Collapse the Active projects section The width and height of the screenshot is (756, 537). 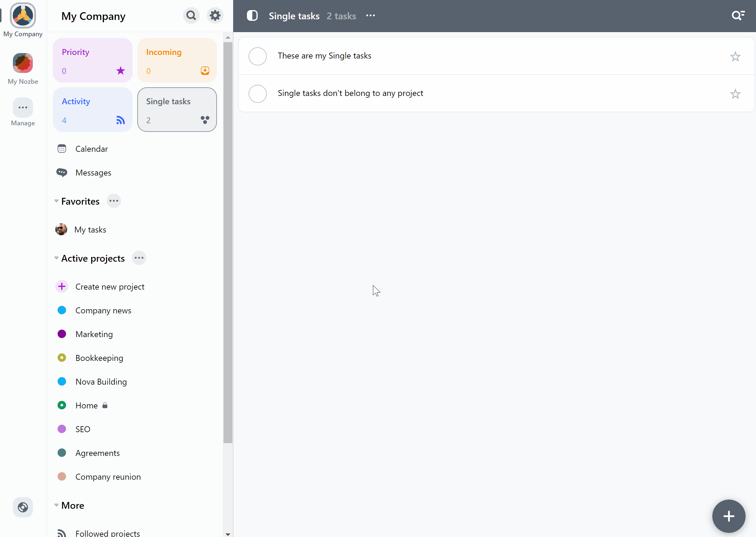[x=56, y=258]
